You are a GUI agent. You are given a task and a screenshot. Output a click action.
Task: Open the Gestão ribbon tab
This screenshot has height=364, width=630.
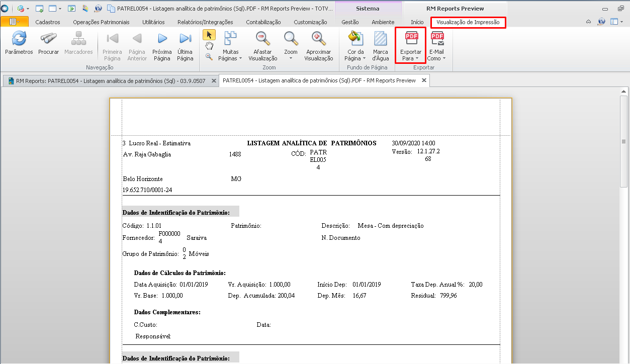pyautogui.click(x=350, y=22)
